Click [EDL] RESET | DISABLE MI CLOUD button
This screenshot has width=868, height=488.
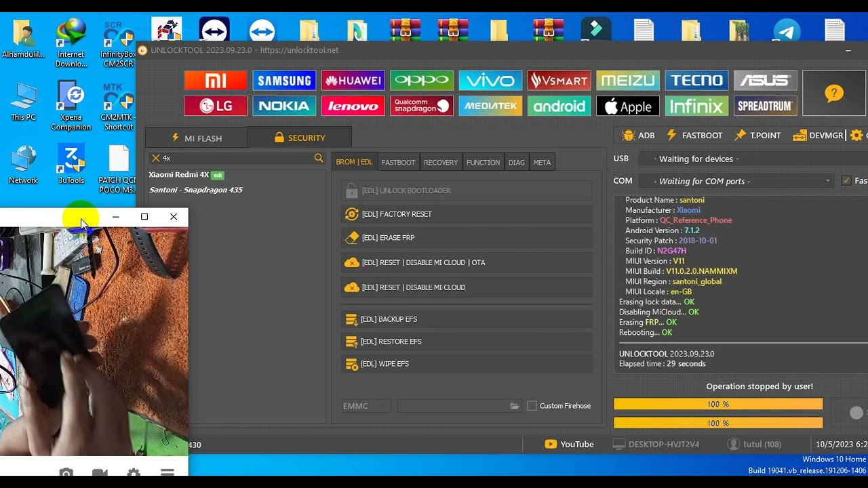pyautogui.click(x=467, y=287)
